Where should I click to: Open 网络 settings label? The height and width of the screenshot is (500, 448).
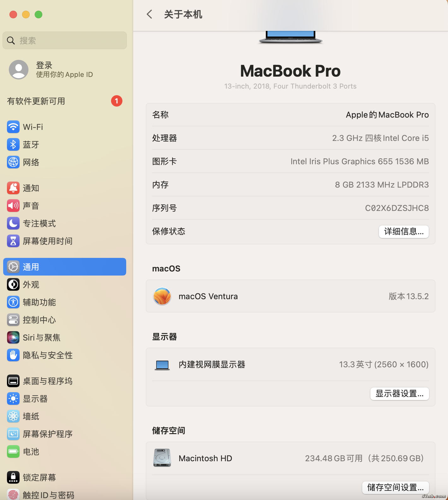point(31,162)
